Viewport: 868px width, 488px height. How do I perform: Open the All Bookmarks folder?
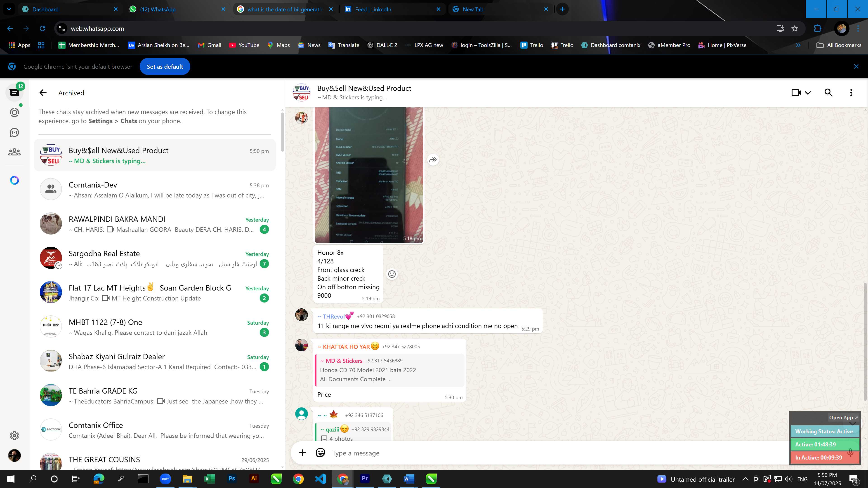[839, 45]
